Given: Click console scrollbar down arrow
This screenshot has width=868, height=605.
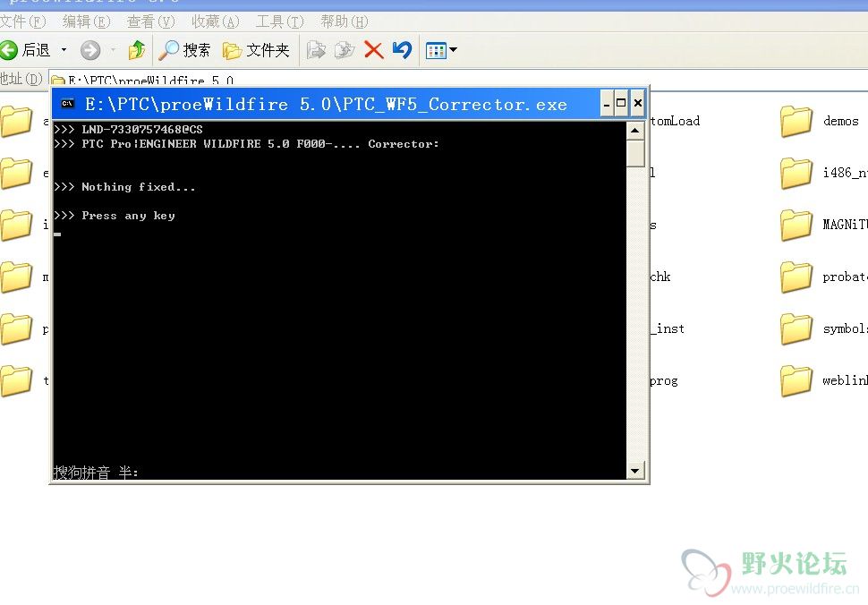Looking at the screenshot, I should pyautogui.click(x=635, y=471).
